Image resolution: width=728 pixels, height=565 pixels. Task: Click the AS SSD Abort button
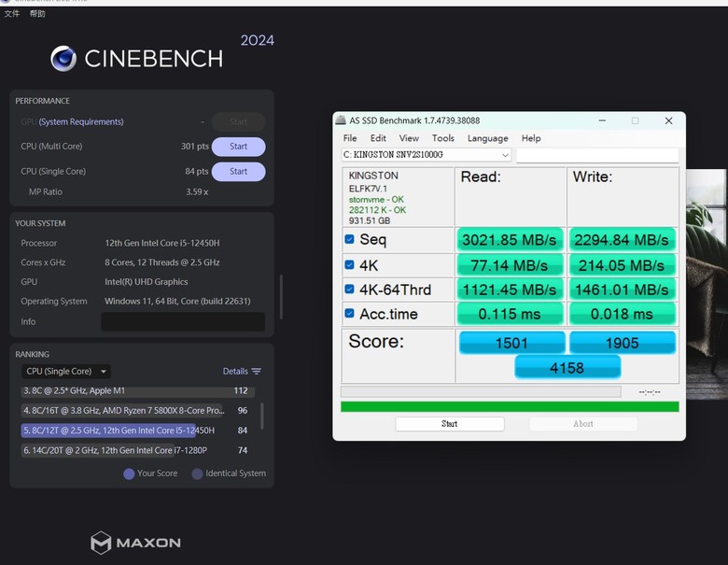[x=583, y=424]
